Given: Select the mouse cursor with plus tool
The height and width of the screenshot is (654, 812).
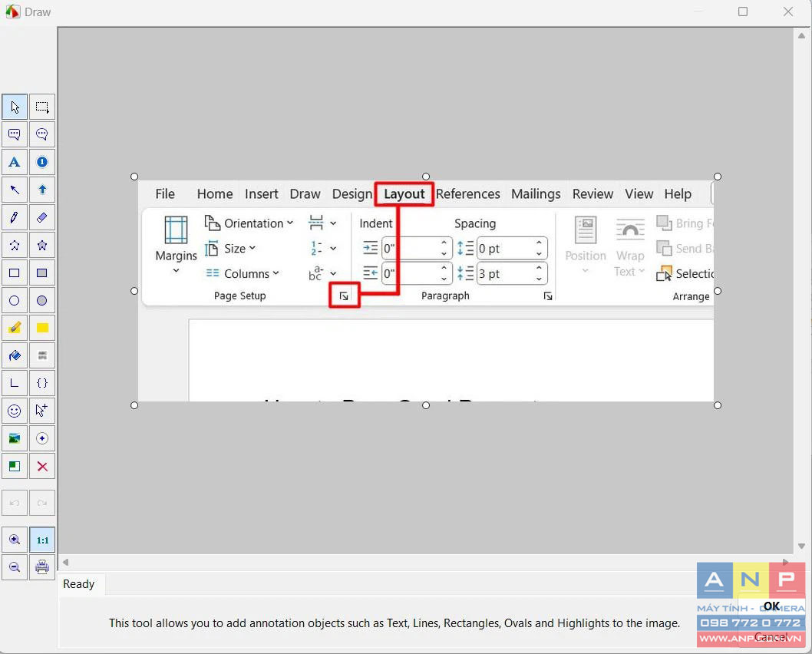Looking at the screenshot, I should (x=42, y=411).
